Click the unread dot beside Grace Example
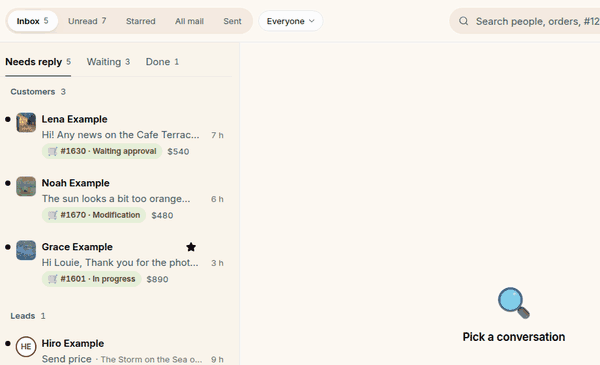600x365 pixels. tap(8, 247)
